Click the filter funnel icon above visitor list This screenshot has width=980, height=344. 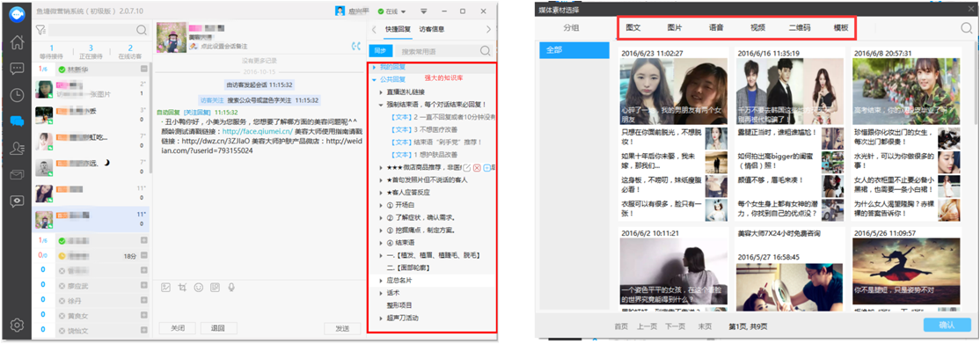(40, 29)
